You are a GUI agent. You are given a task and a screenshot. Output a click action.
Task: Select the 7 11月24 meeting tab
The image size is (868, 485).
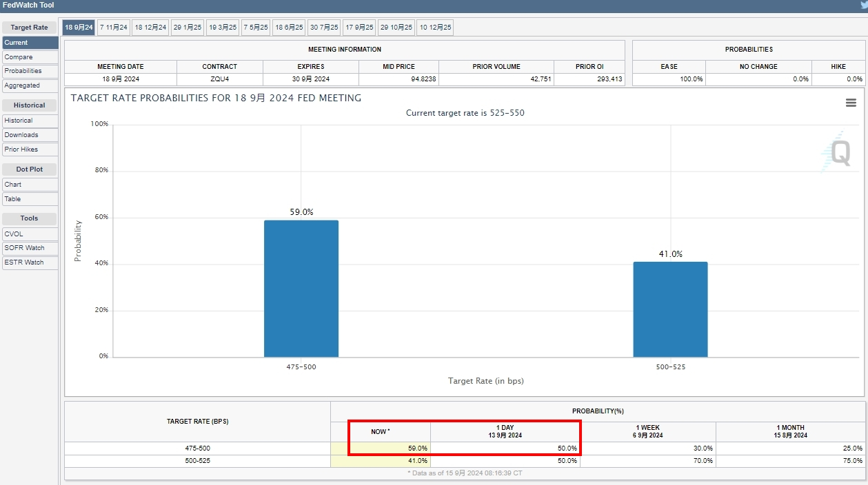coord(114,28)
